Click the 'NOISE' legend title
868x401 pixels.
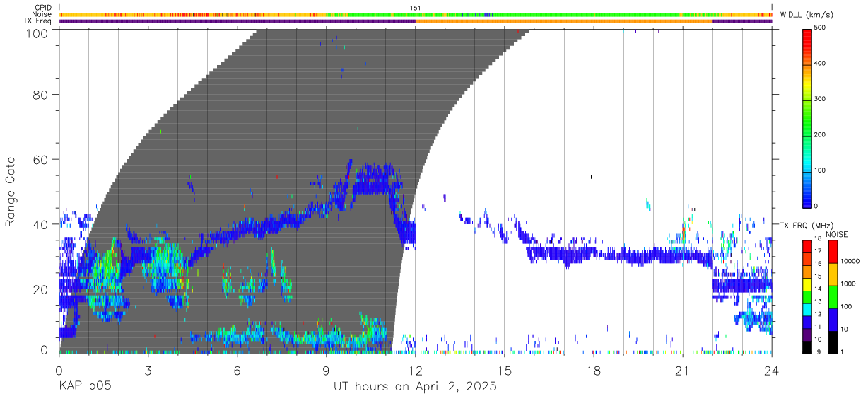pos(836,234)
